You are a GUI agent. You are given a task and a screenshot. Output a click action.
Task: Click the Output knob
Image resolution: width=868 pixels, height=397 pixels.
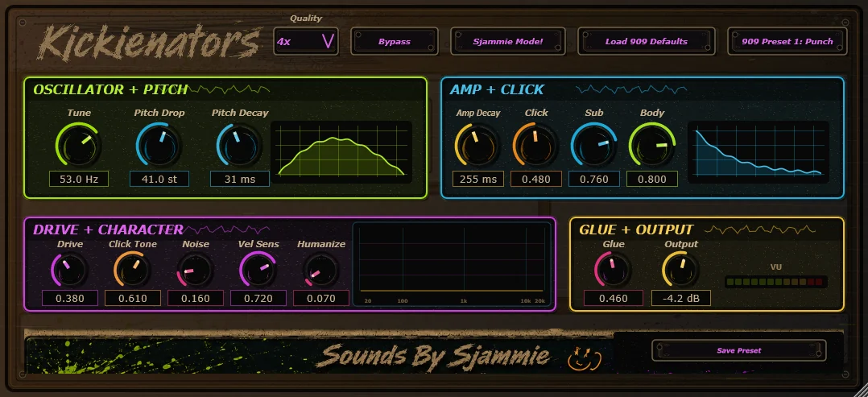[680, 271]
